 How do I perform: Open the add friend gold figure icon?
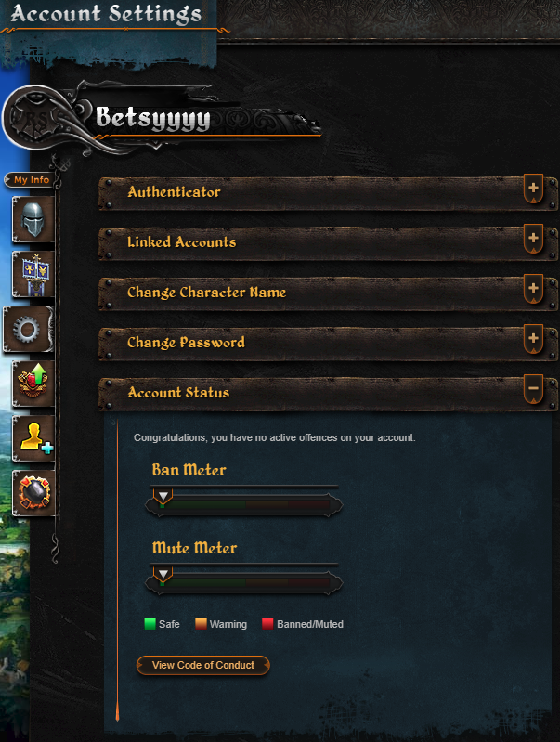coord(33,438)
